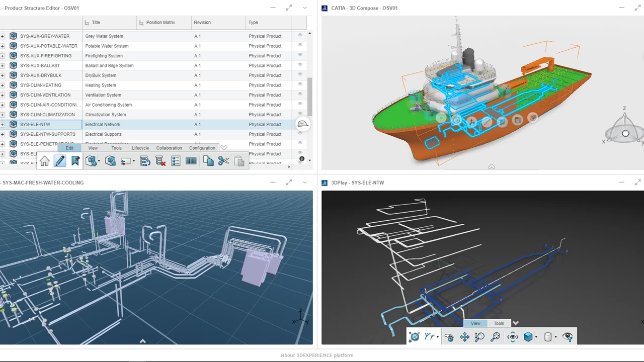The width and height of the screenshot is (644, 362).
Task: Toggle visibility of Electrical Supports
Action: pos(300,134)
